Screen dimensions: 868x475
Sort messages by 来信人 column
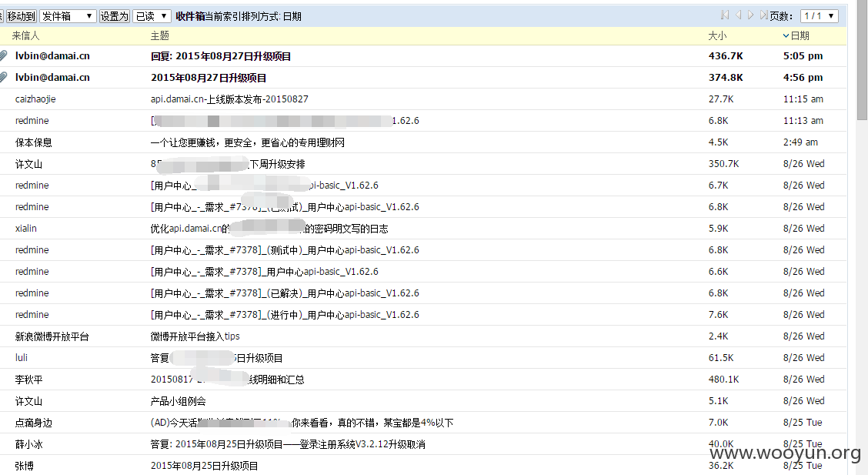tap(25, 36)
